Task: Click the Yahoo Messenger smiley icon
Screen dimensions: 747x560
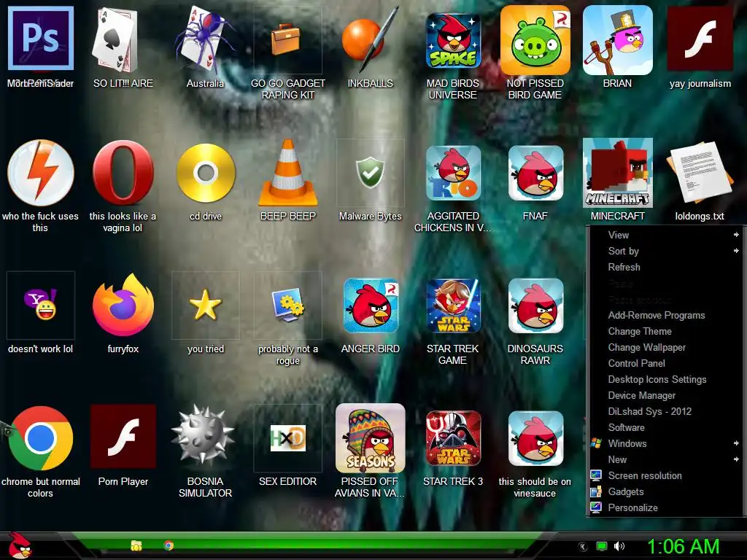Action: pyautogui.click(x=41, y=305)
